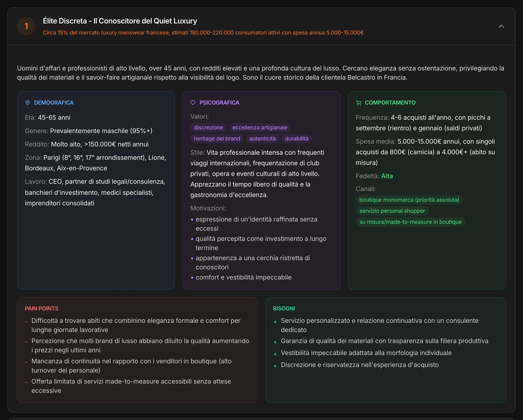Click 'Stile: Vita professionale intensa' paragraph
Viewport: 523px width, 420px height.
257,174
